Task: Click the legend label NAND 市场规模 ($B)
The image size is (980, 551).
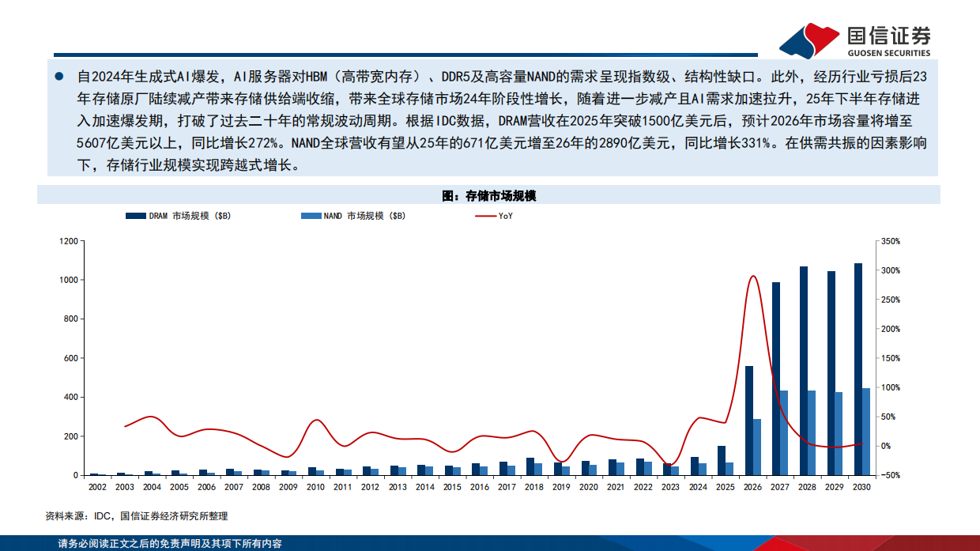Action: click(x=364, y=215)
